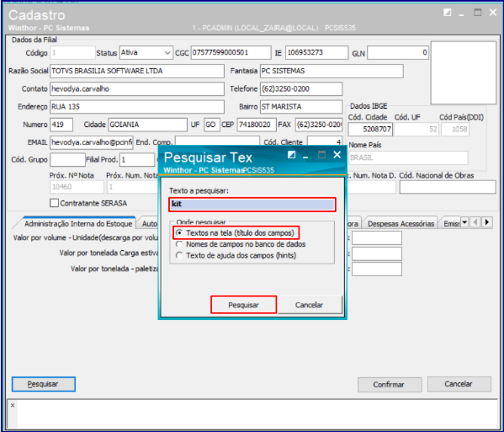Click the Cód. Grupo field
This screenshot has height=432, width=504.
pos(67,159)
